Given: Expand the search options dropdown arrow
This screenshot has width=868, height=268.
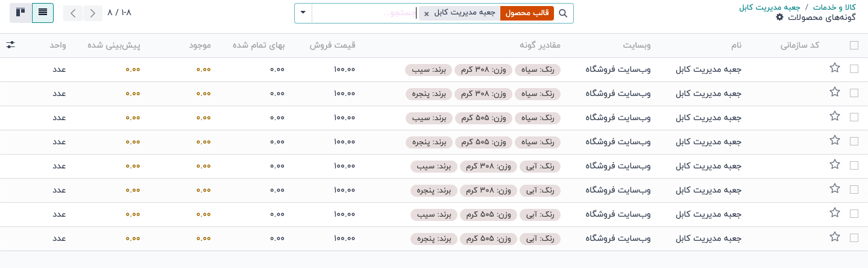Looking at the screenshot, I should point(303,13).
